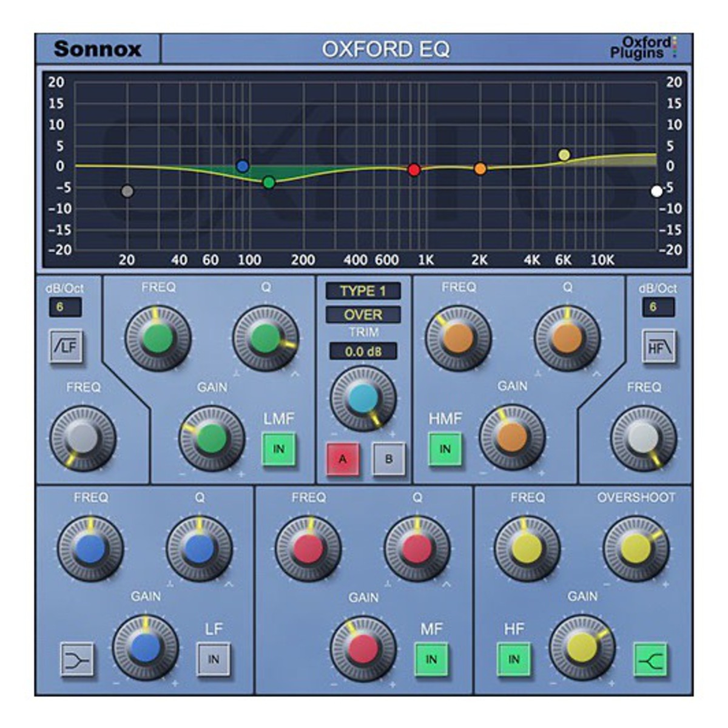The height and width of the screenshot is (728, 728).
Task: Click the yellow HF GAIN knob
Action: 582,648
